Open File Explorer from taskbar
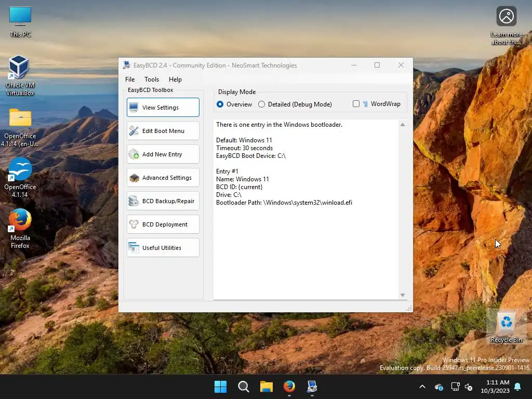The image size is (532, 399). pyautogui.click(x=267, y=387)
